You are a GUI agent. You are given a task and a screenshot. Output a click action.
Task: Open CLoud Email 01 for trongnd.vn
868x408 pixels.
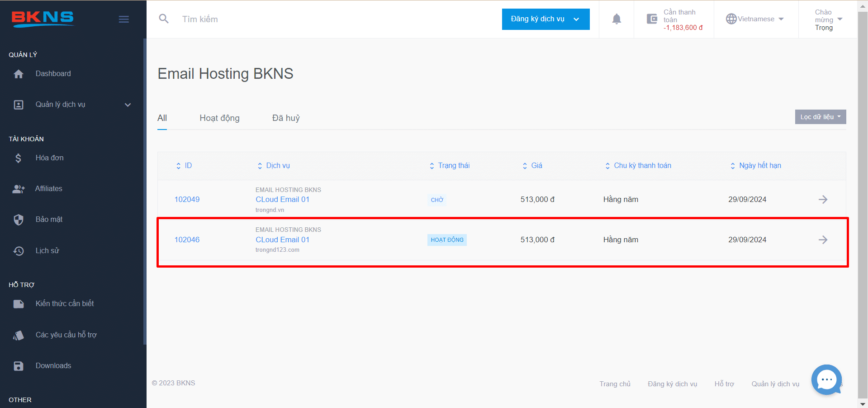(x=283, y=200)
